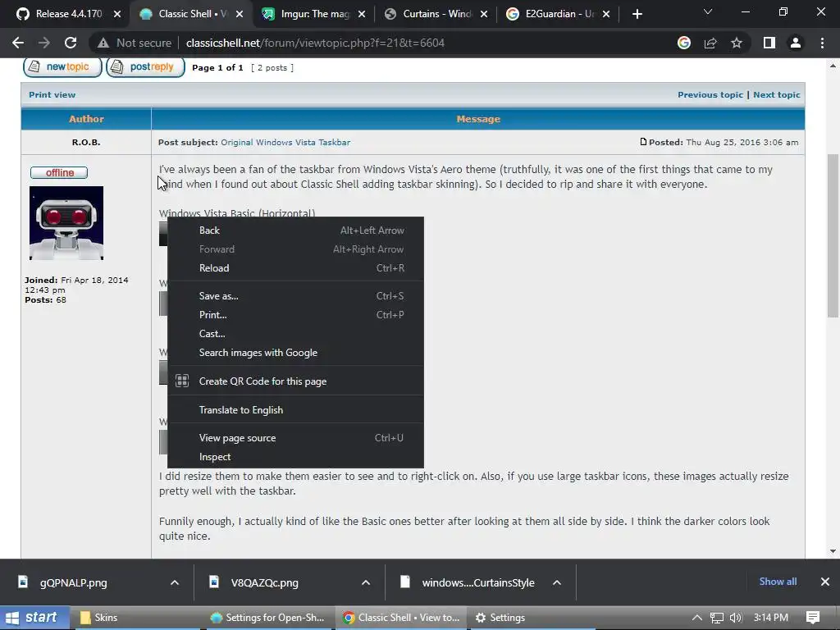Click the page vertical scrollbar thumb
The height and width of the screenshot is (630, 840).
[833, 235]
